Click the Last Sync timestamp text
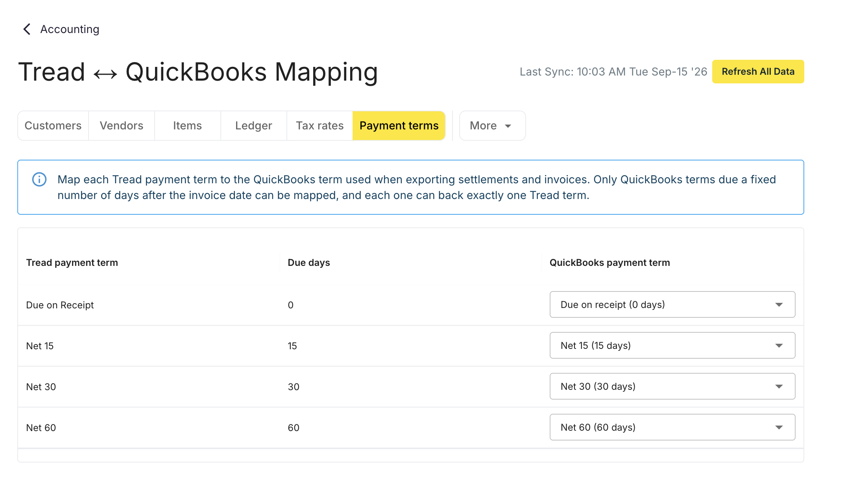The height and width of the screenshot is (494, 868). click(x=613, y=72)
